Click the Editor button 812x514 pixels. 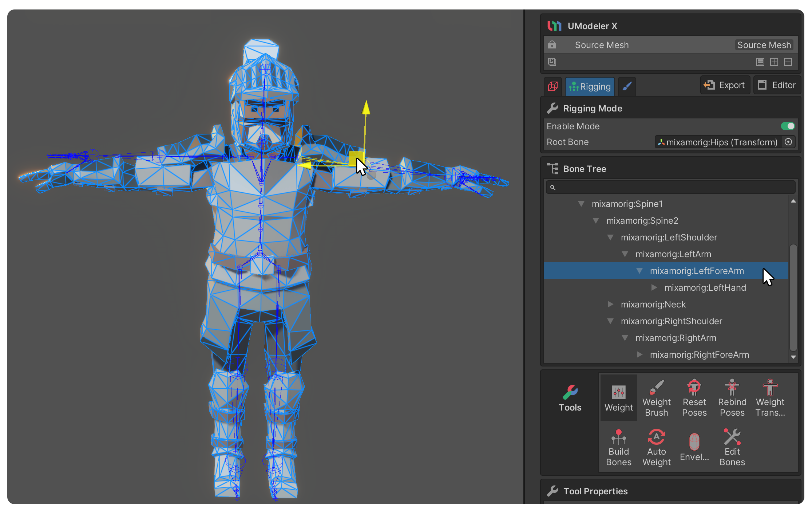[777, 85]
